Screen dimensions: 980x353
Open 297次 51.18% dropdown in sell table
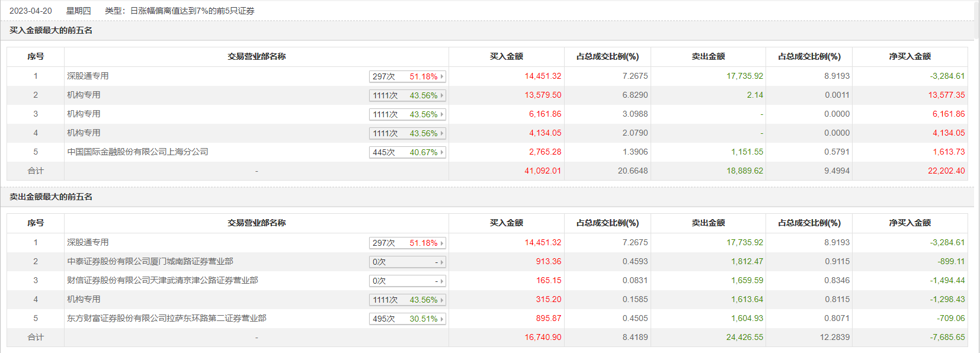(441, 243)
